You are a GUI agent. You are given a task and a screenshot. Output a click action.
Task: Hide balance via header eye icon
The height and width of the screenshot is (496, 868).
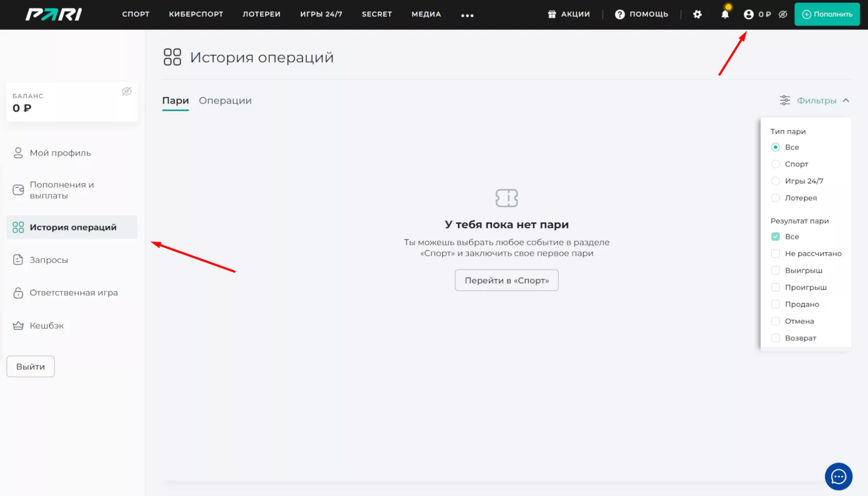click(783, 14)
